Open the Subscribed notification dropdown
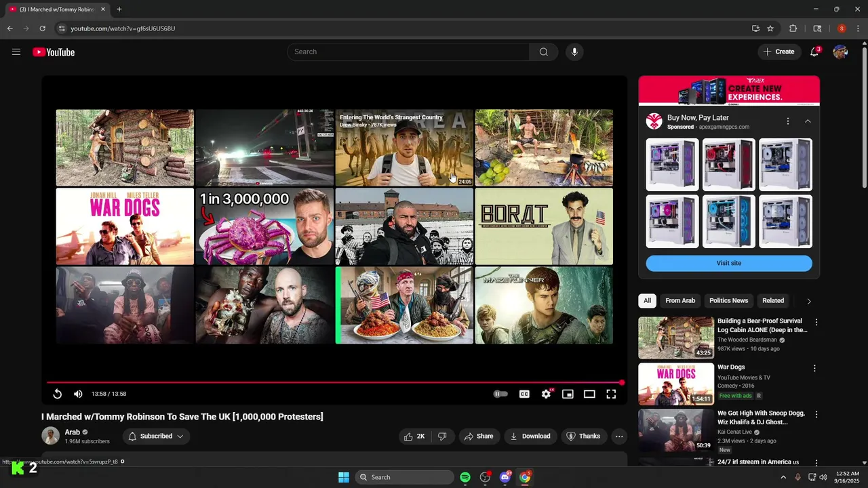868x488 pixels. (156, 436)
